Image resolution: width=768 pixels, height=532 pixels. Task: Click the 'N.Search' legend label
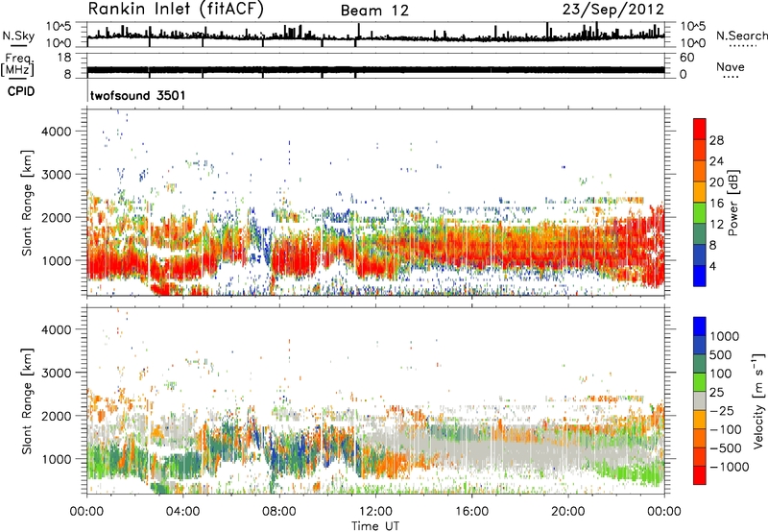click(741, 36)
